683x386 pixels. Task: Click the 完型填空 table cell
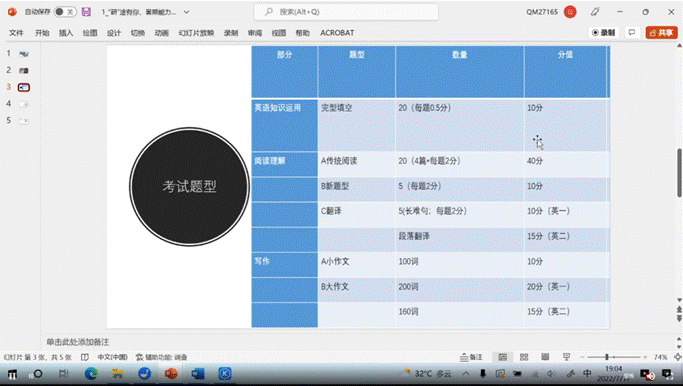pyautogui.click(x=357, y=125)
